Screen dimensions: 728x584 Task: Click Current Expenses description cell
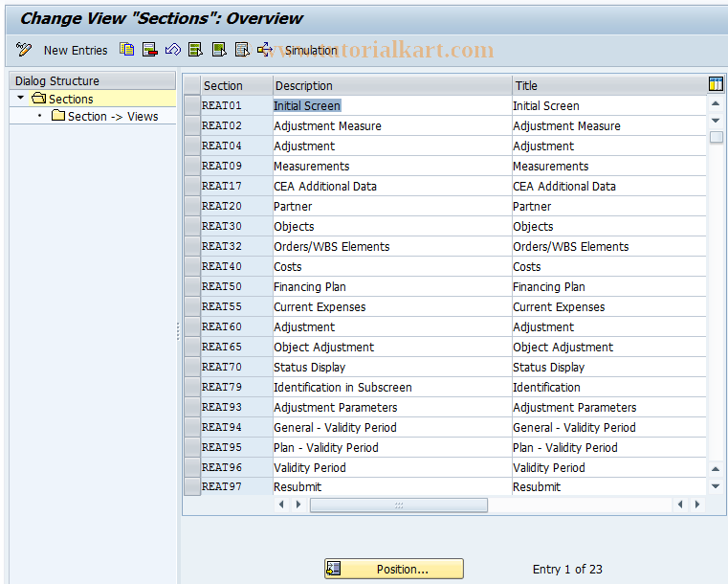click(392, 306)
